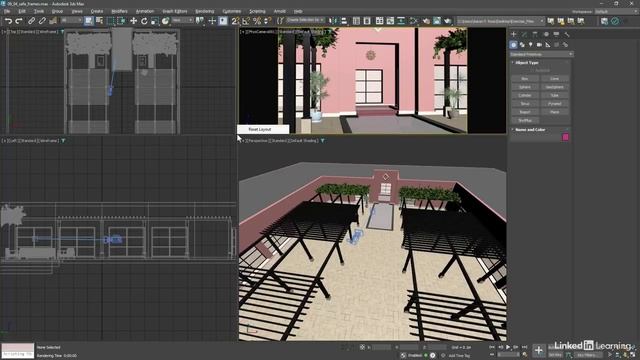Open the Top viewport filter icon
The image size is (640, 360).
pyautogui.click(x=63, y=31)
